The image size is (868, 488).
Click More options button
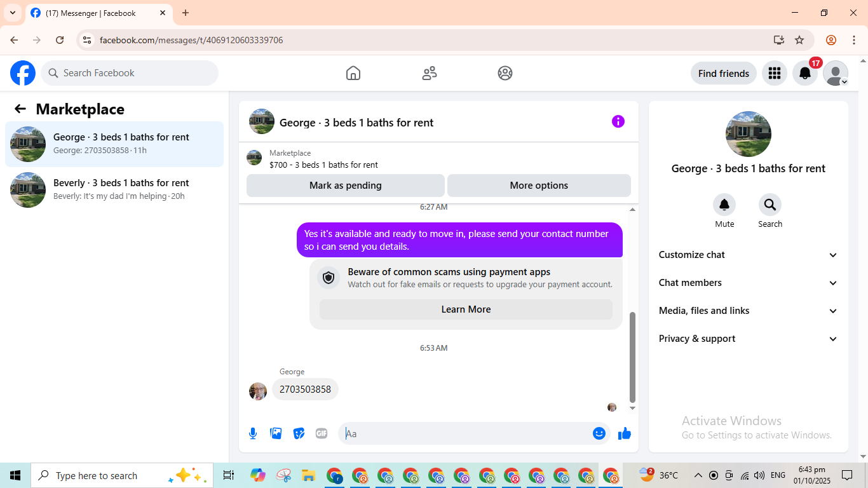pyautogui.click(x=539, y=186)
